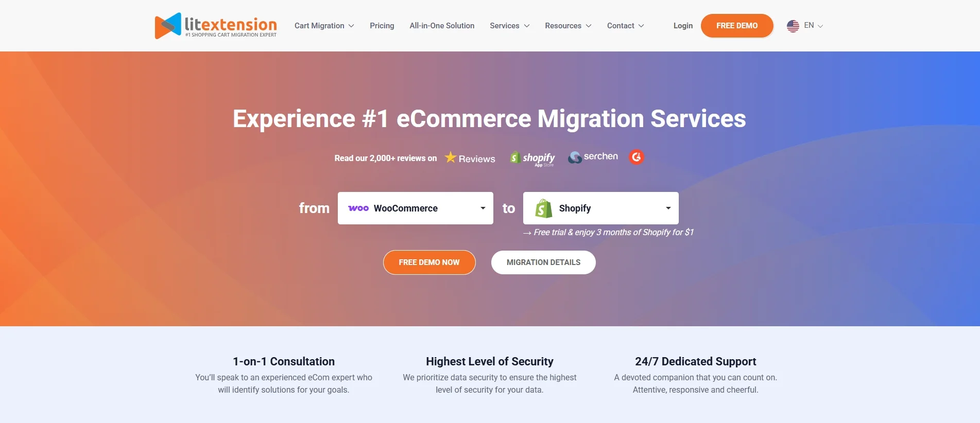Expand the Cart Migration menu

click(x=324, y=26)
